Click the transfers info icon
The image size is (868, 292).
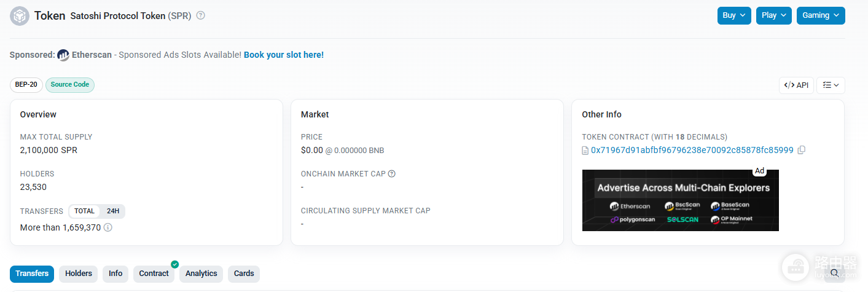coord(108,227)
